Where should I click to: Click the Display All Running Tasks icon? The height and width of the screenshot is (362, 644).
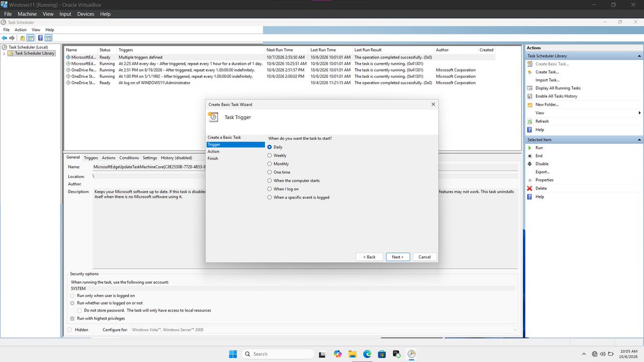[x=530, y=88]
